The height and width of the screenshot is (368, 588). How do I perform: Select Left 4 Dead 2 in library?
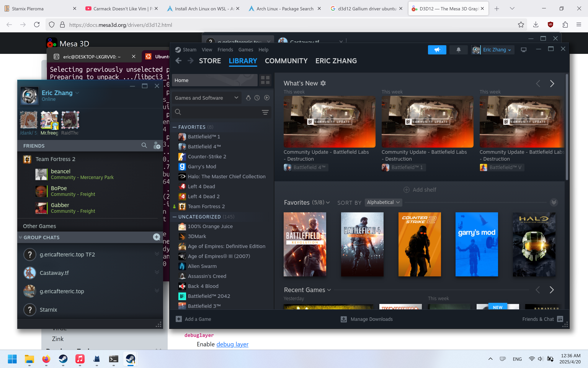[x=203, y=196]
